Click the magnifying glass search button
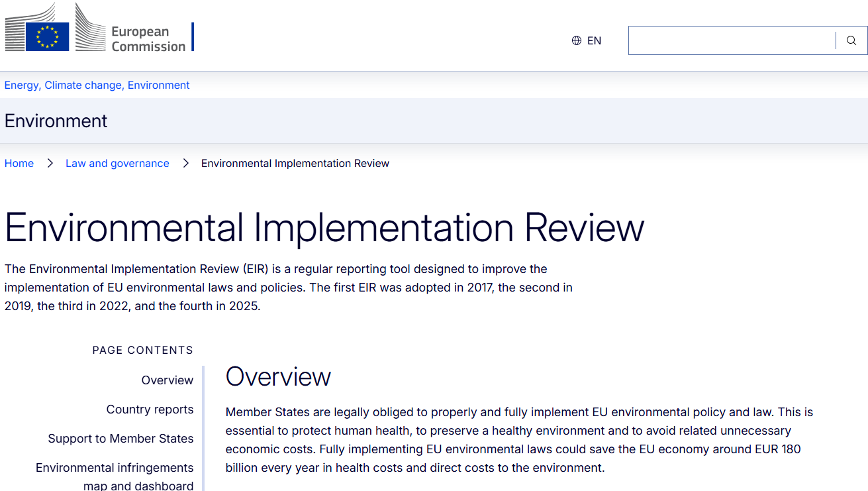The image size is (868, 491). tap(851, 40)
